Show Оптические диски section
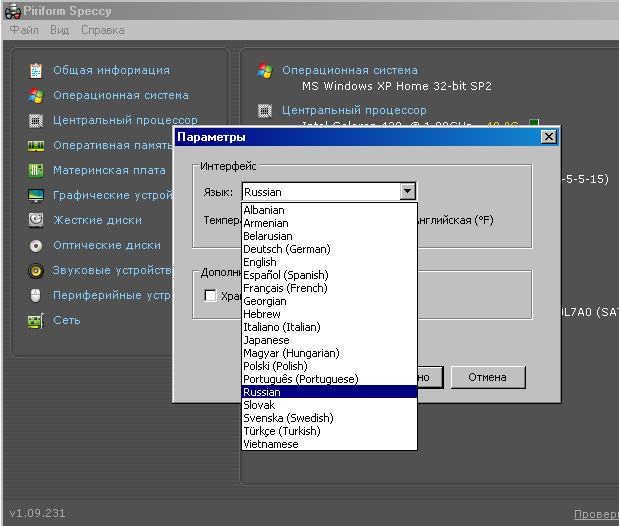Image resolution: width=619 pixels, height=526 pixels. [107, 245]
